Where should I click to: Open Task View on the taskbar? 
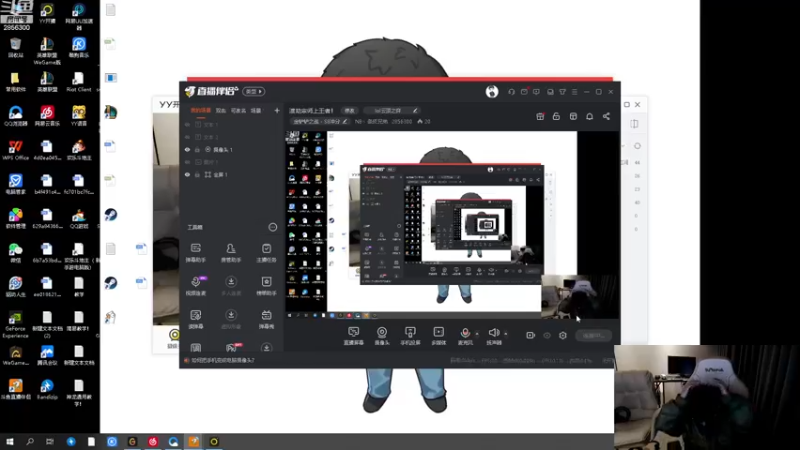tap(49, 441)
